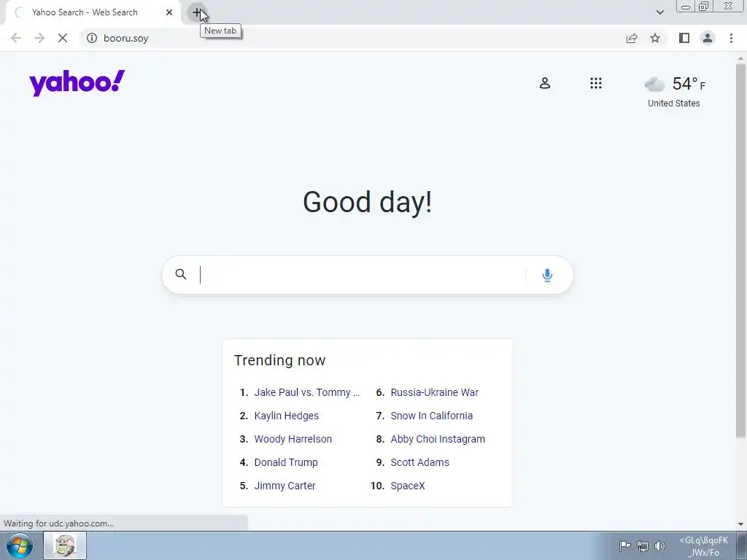Open the Action Center flag icon
The image size is (747, 560).
coord(624,545)
